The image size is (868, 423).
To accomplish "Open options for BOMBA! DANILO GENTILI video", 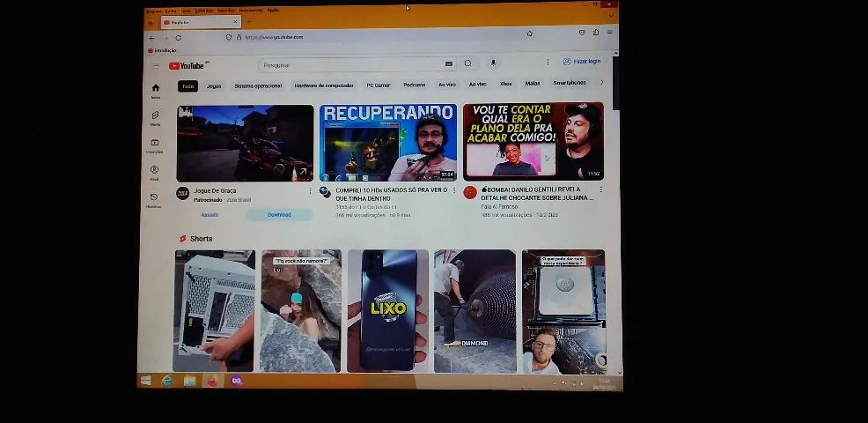I will point(600,189).
